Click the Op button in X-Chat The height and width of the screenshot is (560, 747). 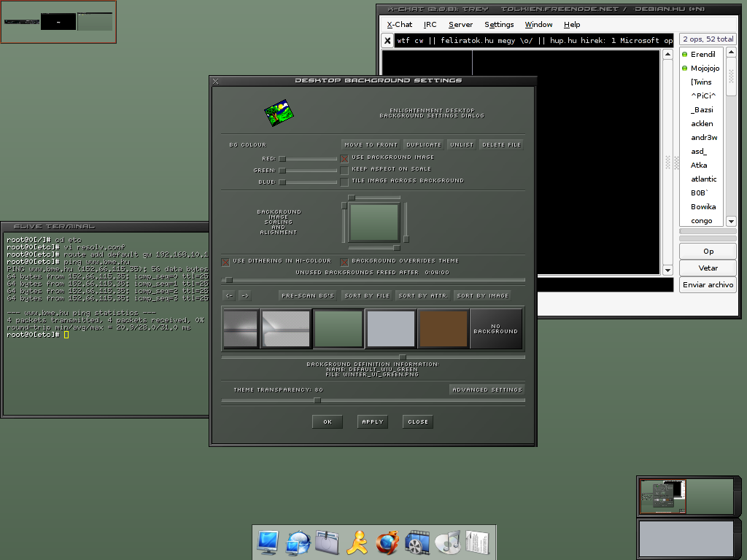[708, 252]
